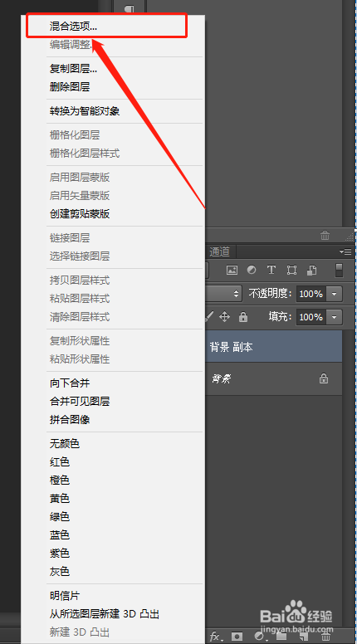
Task: Click 粘贴图层样式 menu entry
Action: pyautogui.click(x=80, y=299)
